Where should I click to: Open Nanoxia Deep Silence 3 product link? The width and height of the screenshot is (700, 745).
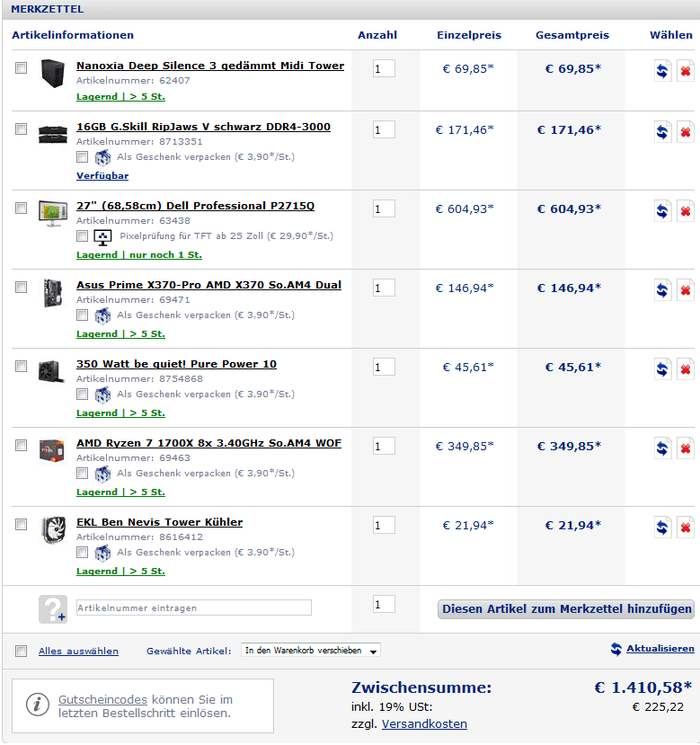coord(210,66)
